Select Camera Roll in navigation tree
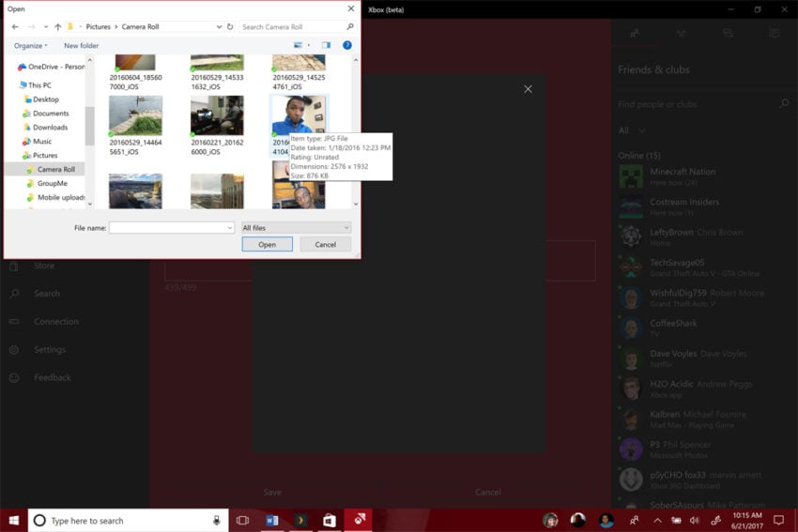 [45, 169]
